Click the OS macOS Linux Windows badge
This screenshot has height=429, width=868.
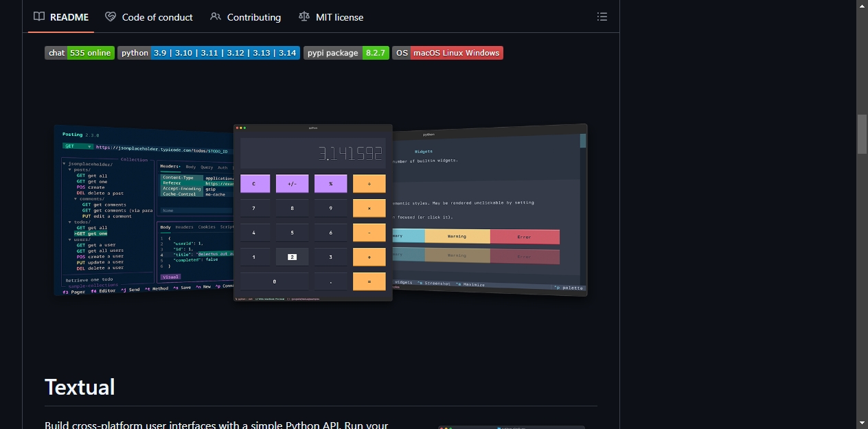point(448,53)
